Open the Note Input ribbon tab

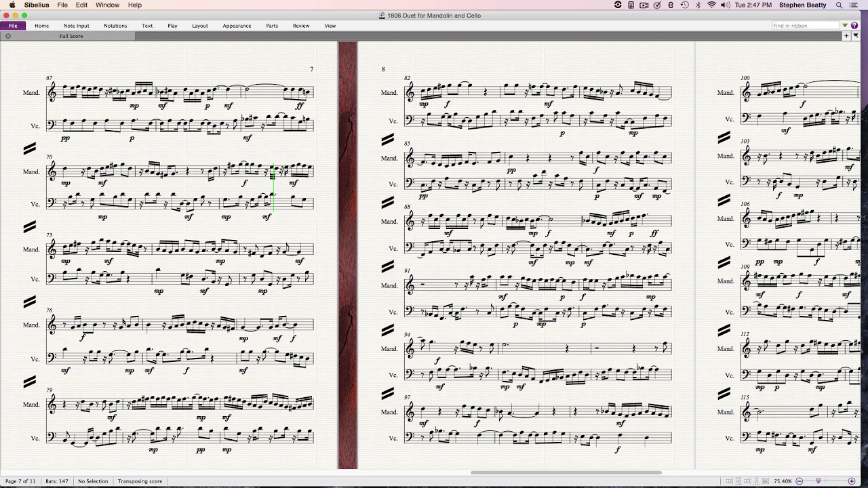(76, 26)
